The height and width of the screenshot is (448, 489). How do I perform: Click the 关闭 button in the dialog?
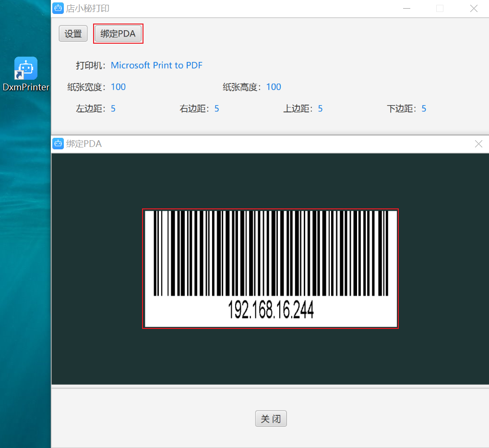[271, 418]
